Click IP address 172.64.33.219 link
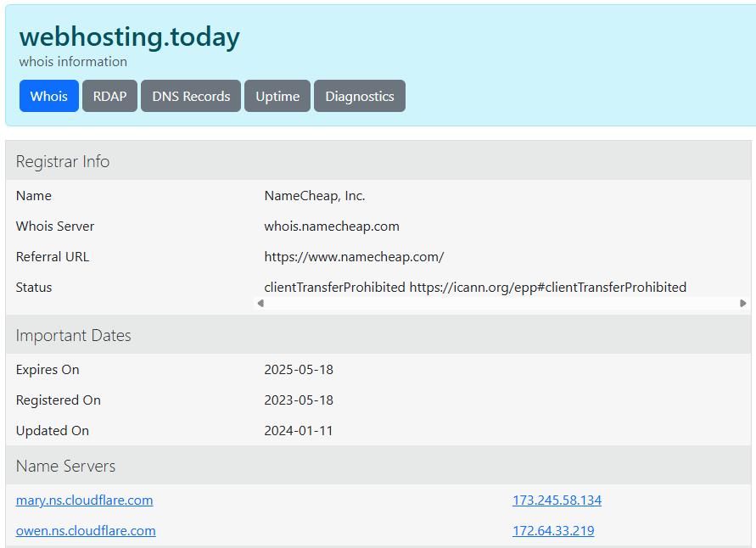Screen dimensions: 756x548 click(x=553, y=531)
